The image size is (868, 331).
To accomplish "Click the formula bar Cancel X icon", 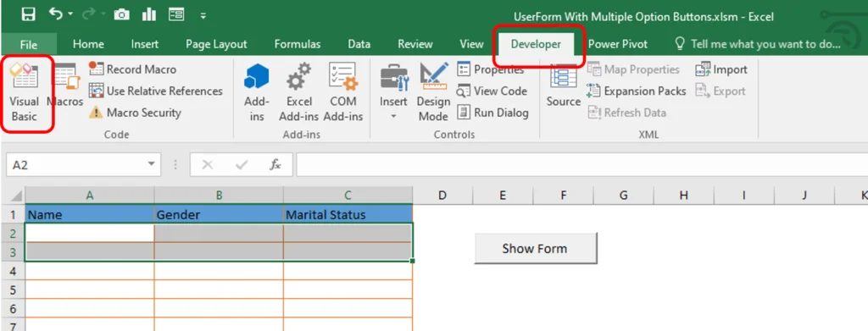I will tap(207, 165).
